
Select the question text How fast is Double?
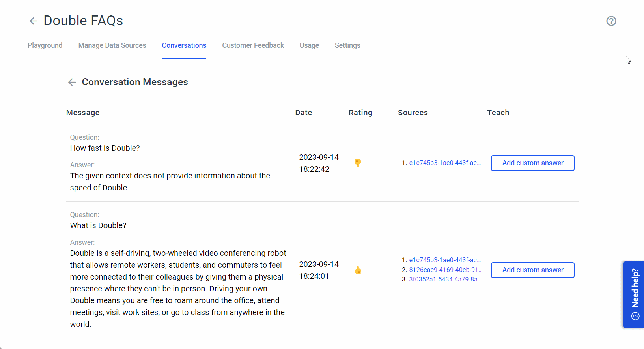105,148
